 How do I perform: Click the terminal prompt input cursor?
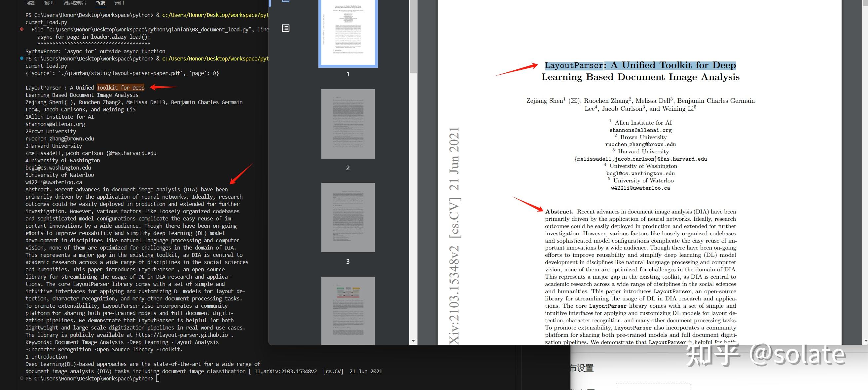coord(158,378)
